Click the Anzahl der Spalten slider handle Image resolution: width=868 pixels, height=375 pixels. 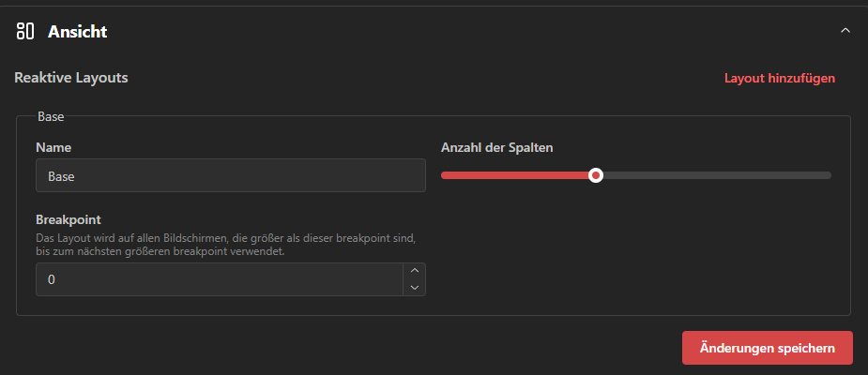click(x=595, y=175)
